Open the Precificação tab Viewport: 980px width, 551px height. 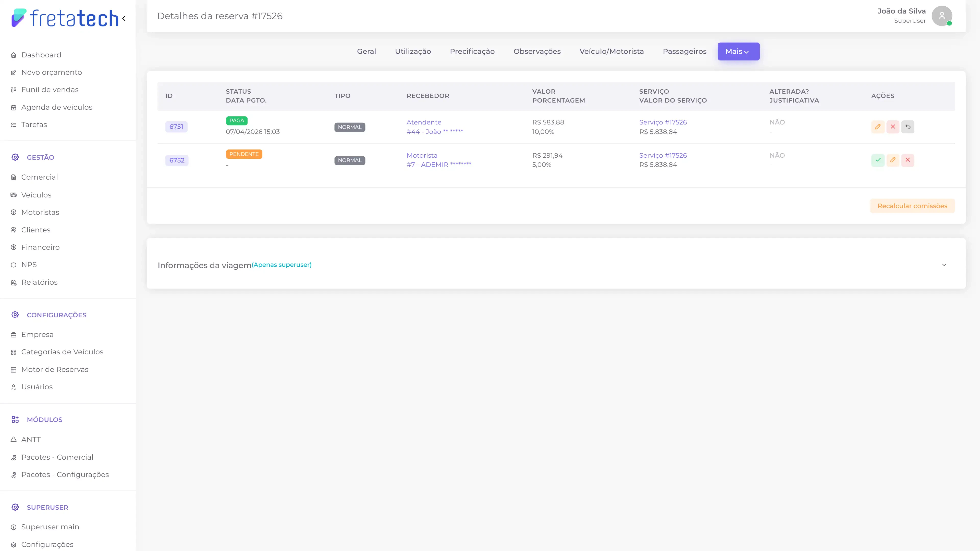point(472,51)
